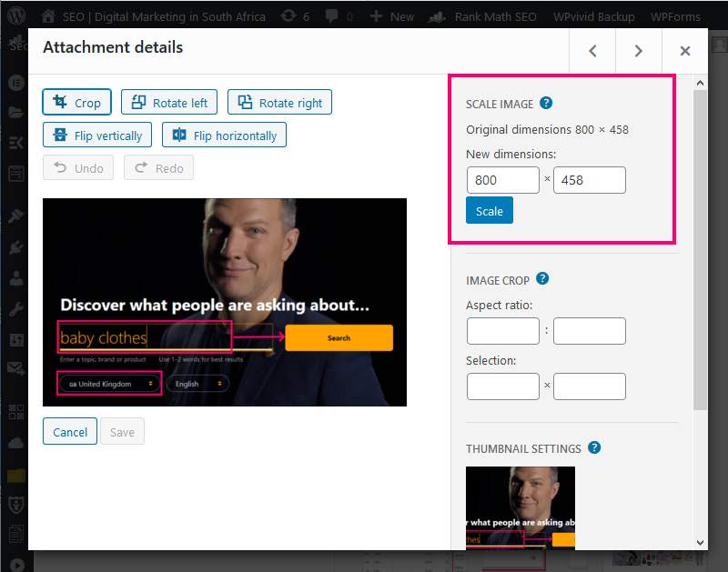Click the 'THUMBNAIL SETTINGS' heading
Viewport: 728px width, 572px height.
coord(524,449)
